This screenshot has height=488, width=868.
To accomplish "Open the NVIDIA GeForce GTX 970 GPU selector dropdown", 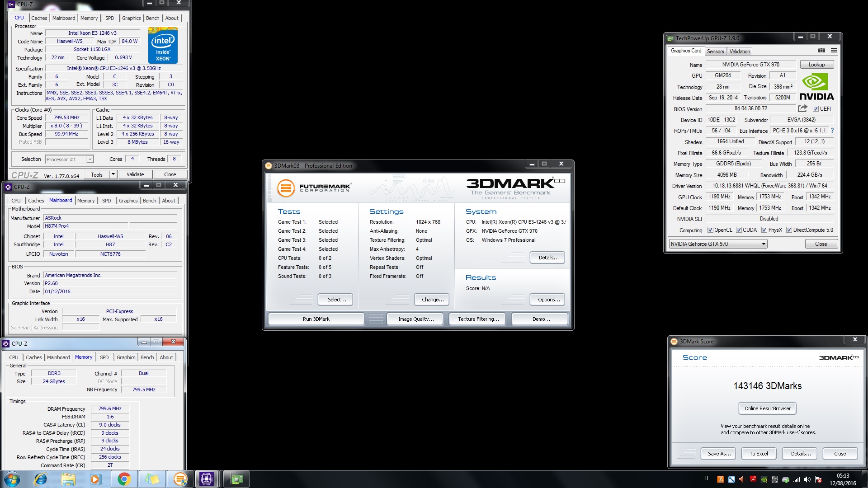I will [x=718, y=244].
